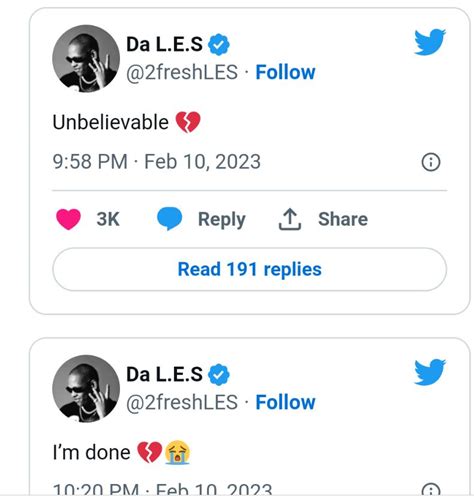Click the Twitter bird logo on second tweet

[x=430, y=372]
